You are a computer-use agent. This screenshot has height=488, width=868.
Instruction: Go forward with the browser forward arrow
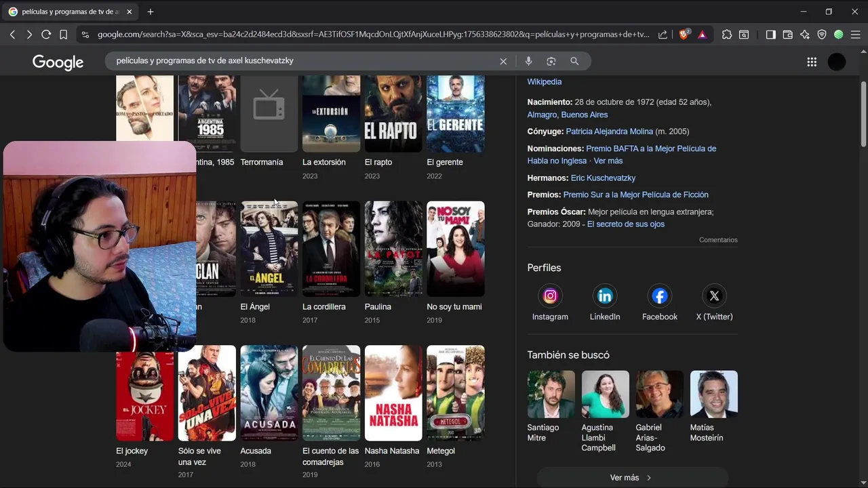29,35
